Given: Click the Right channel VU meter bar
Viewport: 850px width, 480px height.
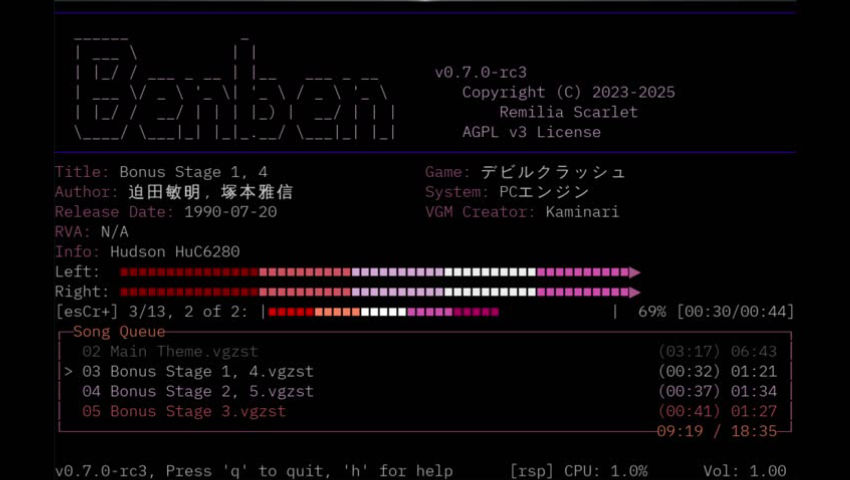Looking at the screenshot, I should 380,292.
